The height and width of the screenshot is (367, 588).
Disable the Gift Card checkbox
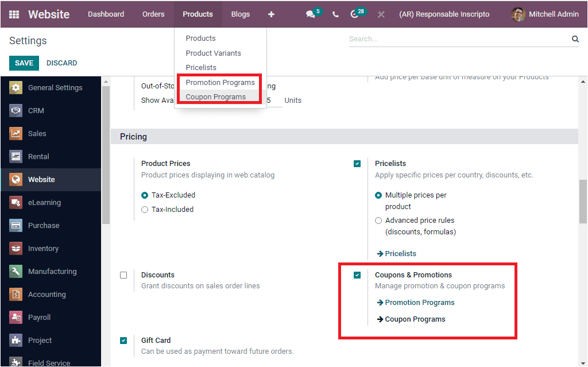123,340
